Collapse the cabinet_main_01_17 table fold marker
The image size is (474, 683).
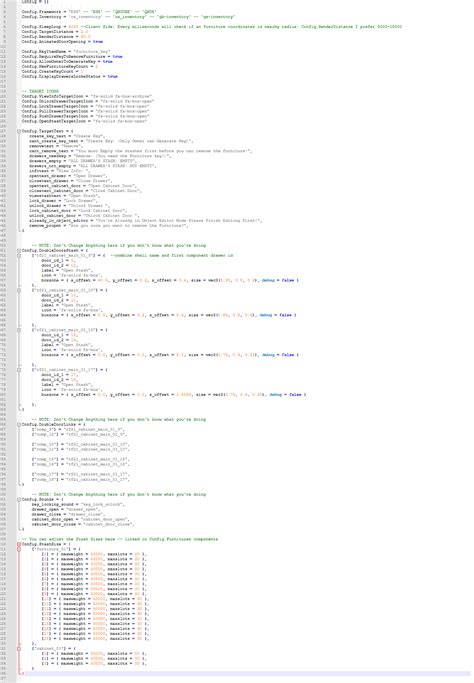pos(19,370)
